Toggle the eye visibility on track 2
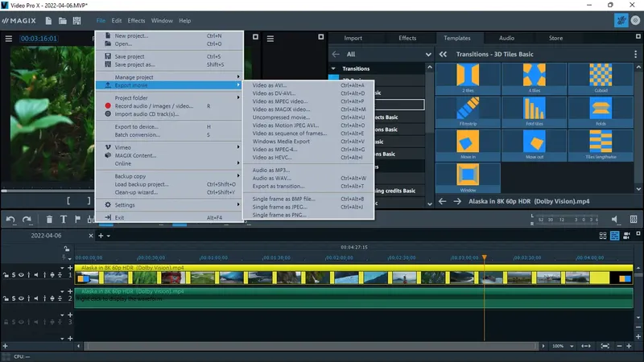The width and height of the screenshot is (644, 362). coord(21,298)
